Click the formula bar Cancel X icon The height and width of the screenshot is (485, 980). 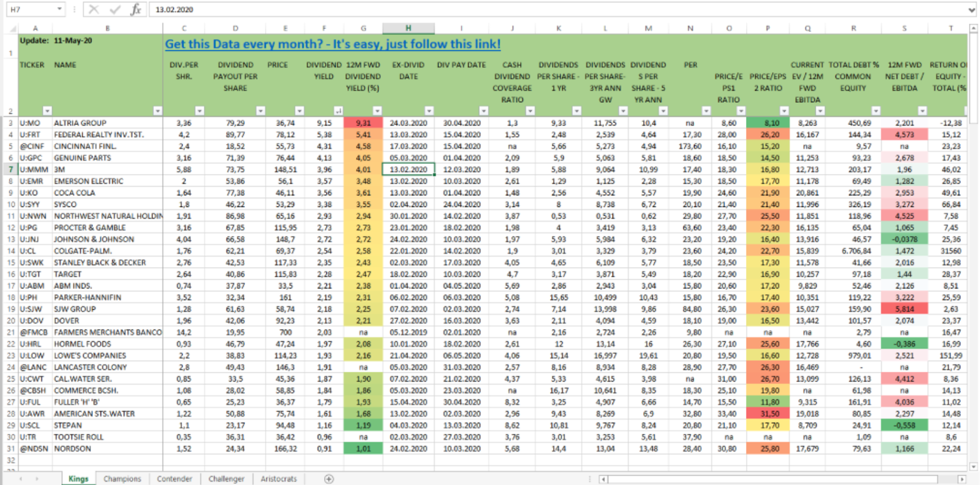tap(94, 9)
